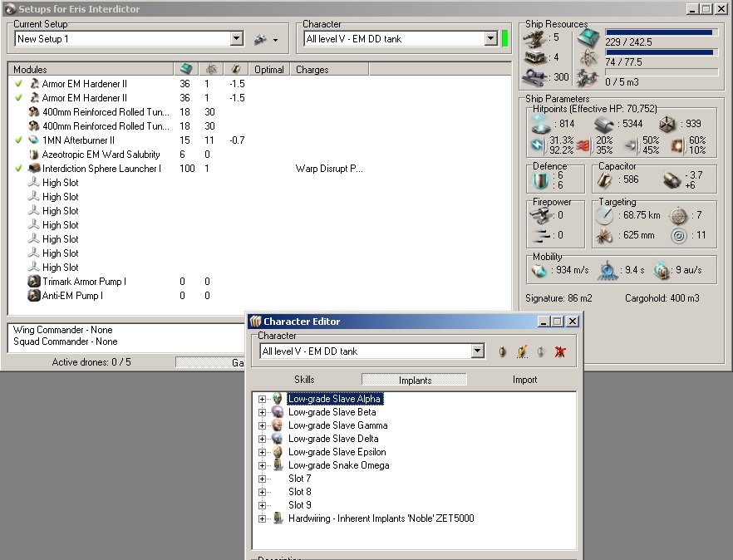Click Azeotropic EM Ward Salubrity module icon
The height and width of the screenshot is (560, 733).
pos(33,155)
